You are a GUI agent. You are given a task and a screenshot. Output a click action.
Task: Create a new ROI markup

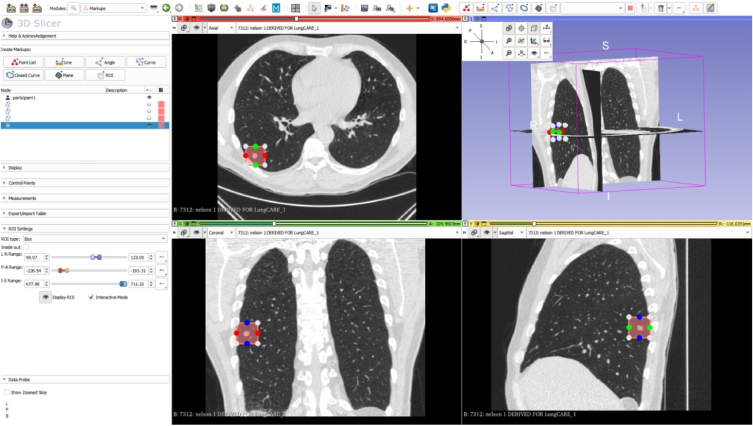tap(106, 75)
